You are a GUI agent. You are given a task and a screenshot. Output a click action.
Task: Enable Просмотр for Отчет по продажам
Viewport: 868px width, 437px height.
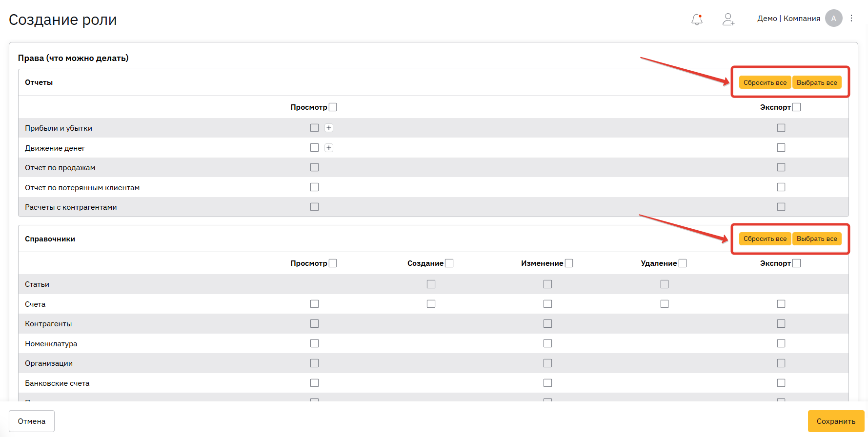314,167
